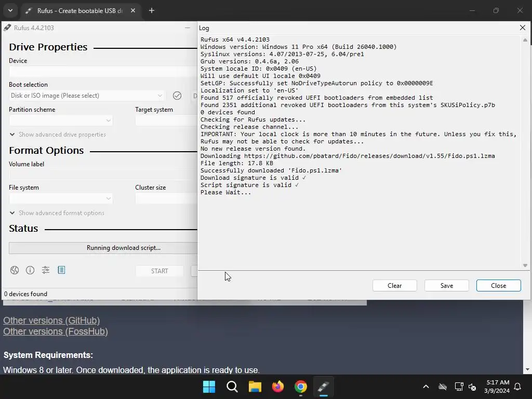Click log line 'No new release version found.'
Image resolution: width=532 pixels, height=399 pixels.
pos(253,149)
